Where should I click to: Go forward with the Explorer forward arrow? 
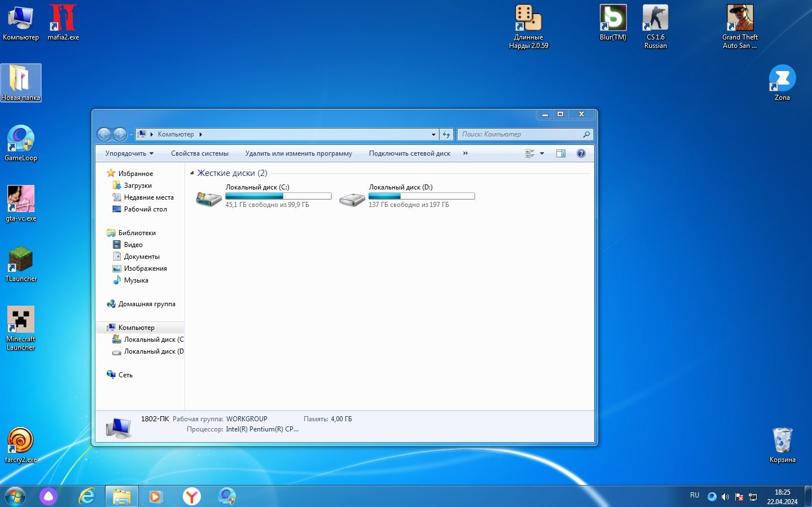120,134
